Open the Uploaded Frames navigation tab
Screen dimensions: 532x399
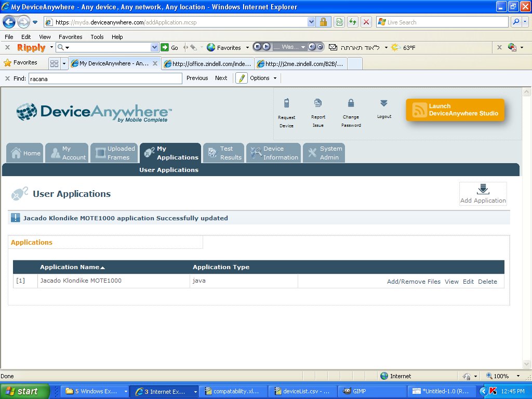(x=114, y=153)
